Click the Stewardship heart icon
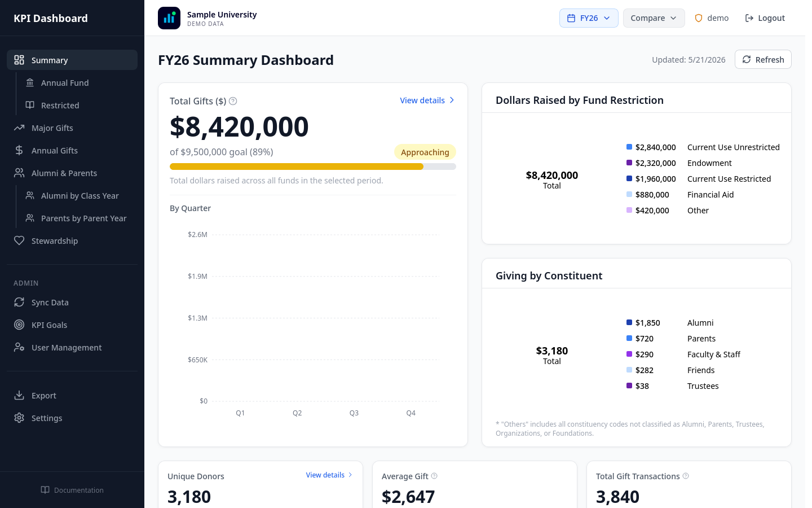Screen dimensions: 812x508 tap(19, 240)
